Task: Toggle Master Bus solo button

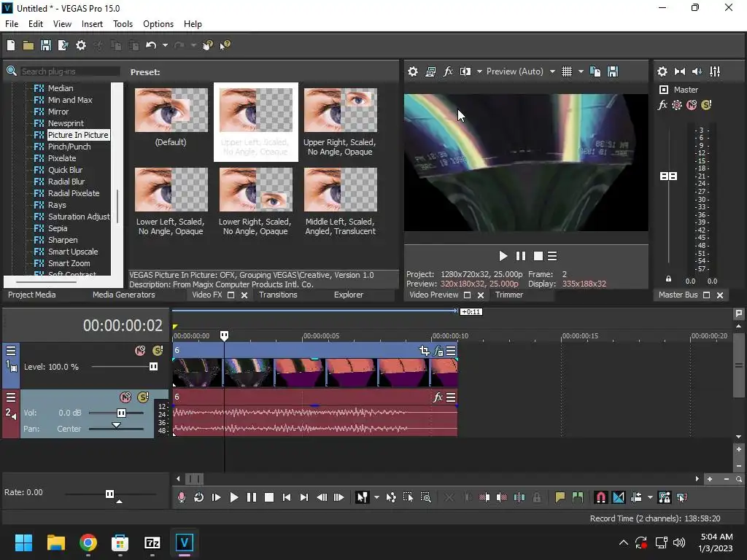Action: pos(706,105)
